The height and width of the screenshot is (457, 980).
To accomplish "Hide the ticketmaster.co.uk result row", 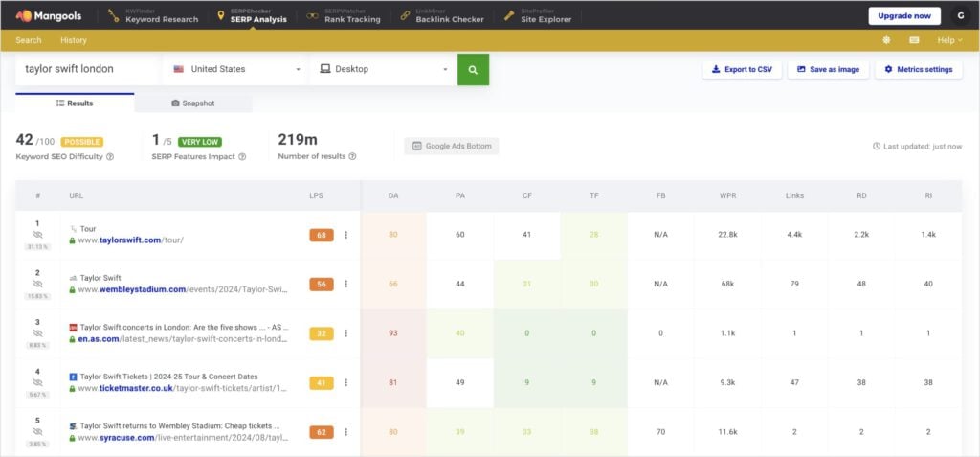I will pyautogui.click(x=38, y=382).
